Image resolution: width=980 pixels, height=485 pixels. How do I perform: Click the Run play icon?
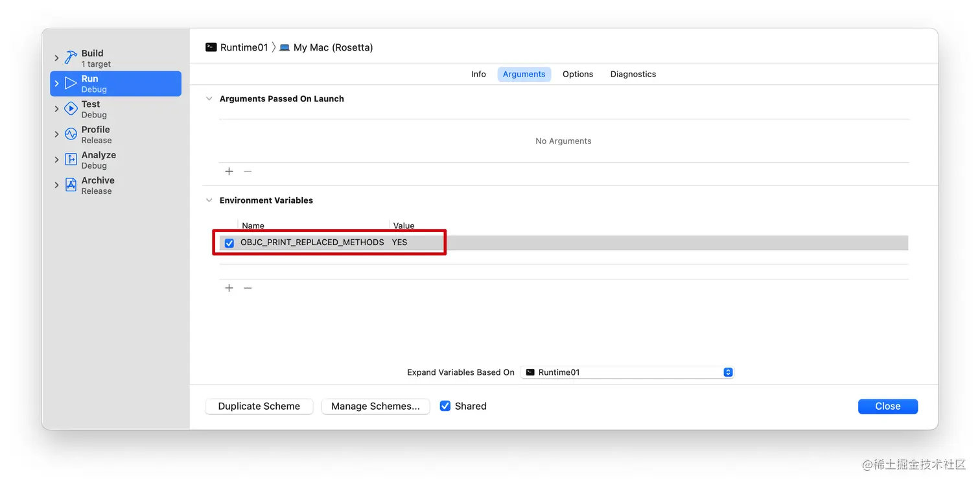(71, 84)
